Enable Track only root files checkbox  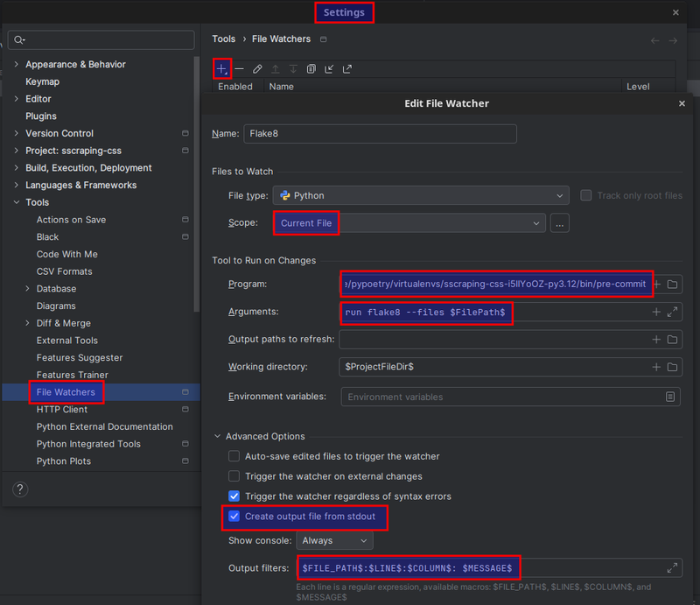tap(585, 195)
